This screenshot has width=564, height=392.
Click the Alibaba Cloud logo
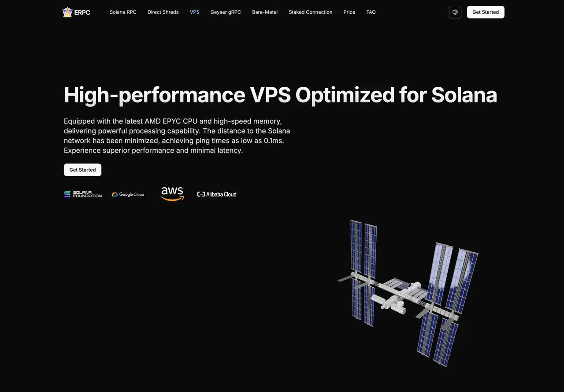pos(217,194)
